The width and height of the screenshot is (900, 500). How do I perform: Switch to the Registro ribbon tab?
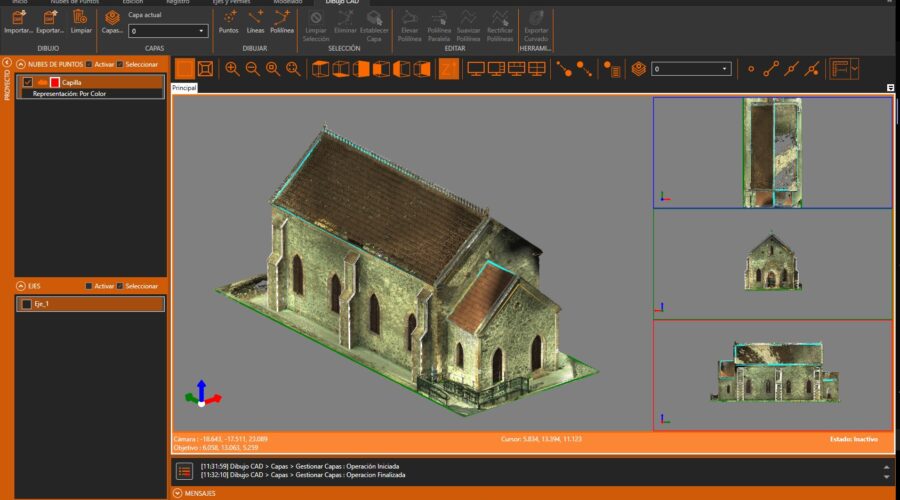179,3
